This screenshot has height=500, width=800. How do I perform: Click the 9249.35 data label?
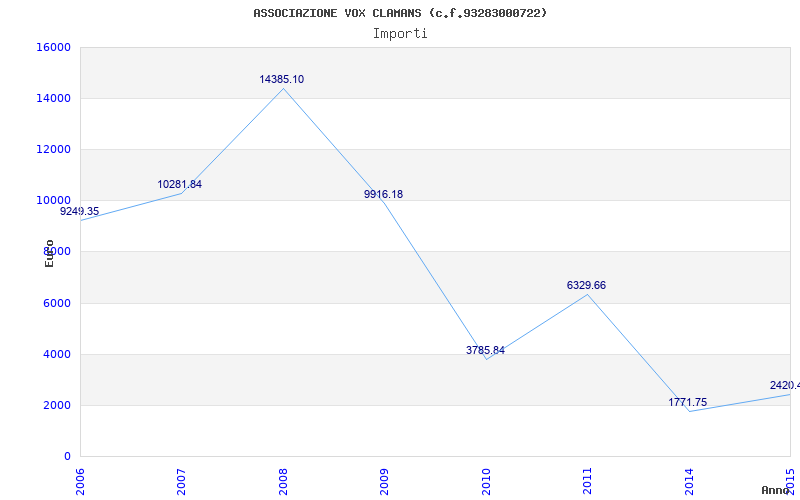pos(80,211)
